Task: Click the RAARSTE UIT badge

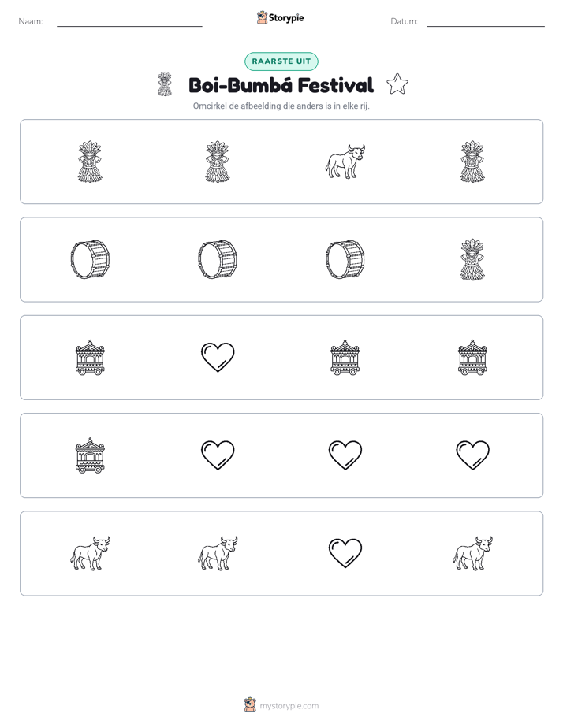Action: point(281,61)
